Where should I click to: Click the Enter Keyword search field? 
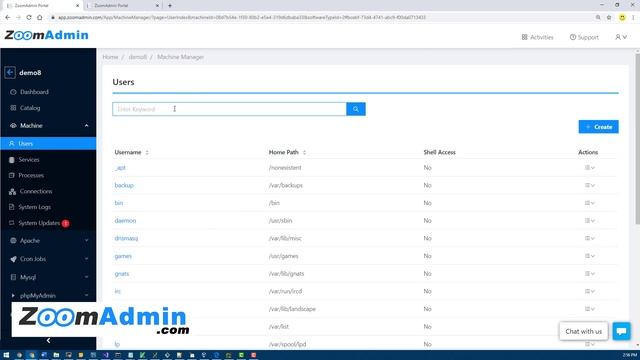click(x=229, y=109)
